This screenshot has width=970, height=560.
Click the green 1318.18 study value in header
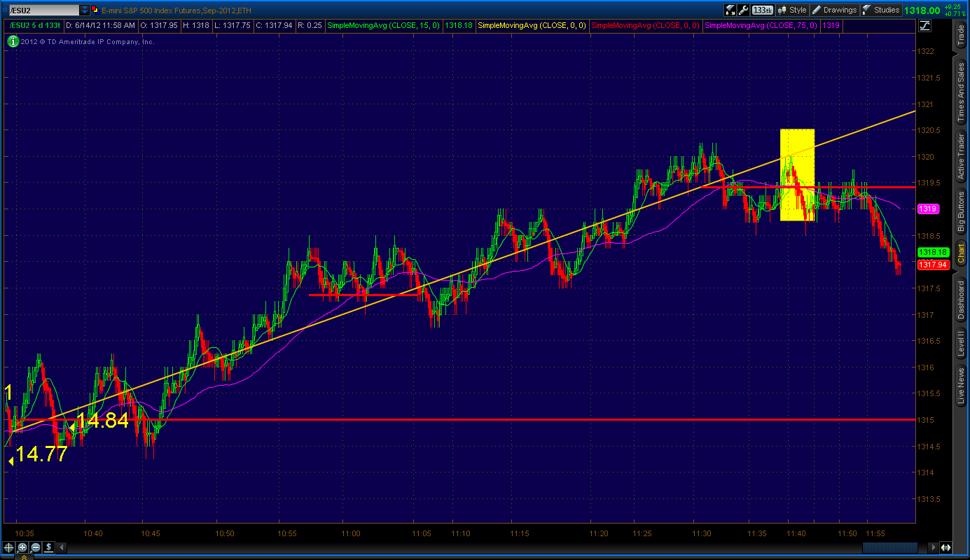(x=458, y=26)
